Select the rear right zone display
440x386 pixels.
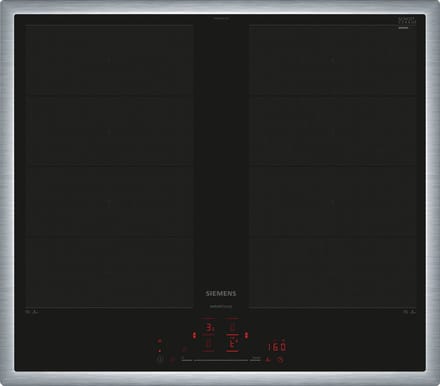[232, 327]
